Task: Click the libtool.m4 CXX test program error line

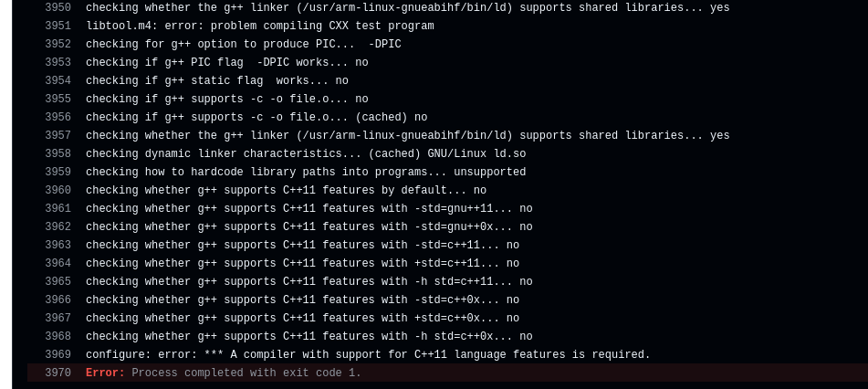Action: pyautogui.click(x=260, y=26)
